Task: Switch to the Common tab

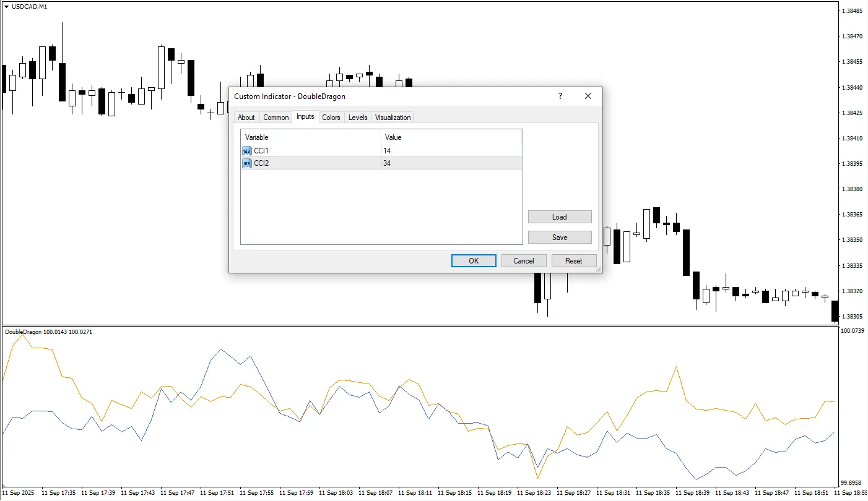Action: [x=276, y=118]
